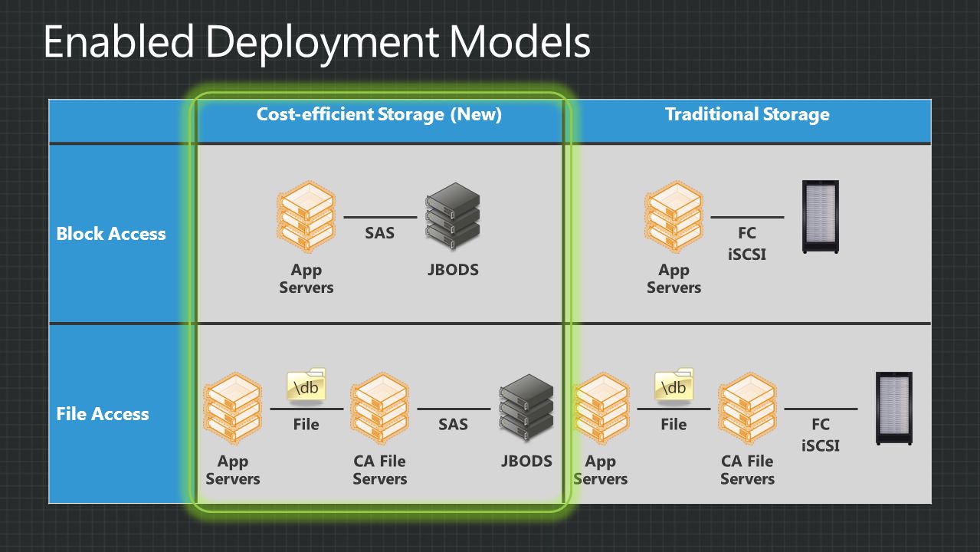Select the \db folder icon in Traditional File Access cell
980x552 pixels.
click(x=674, y=386)
